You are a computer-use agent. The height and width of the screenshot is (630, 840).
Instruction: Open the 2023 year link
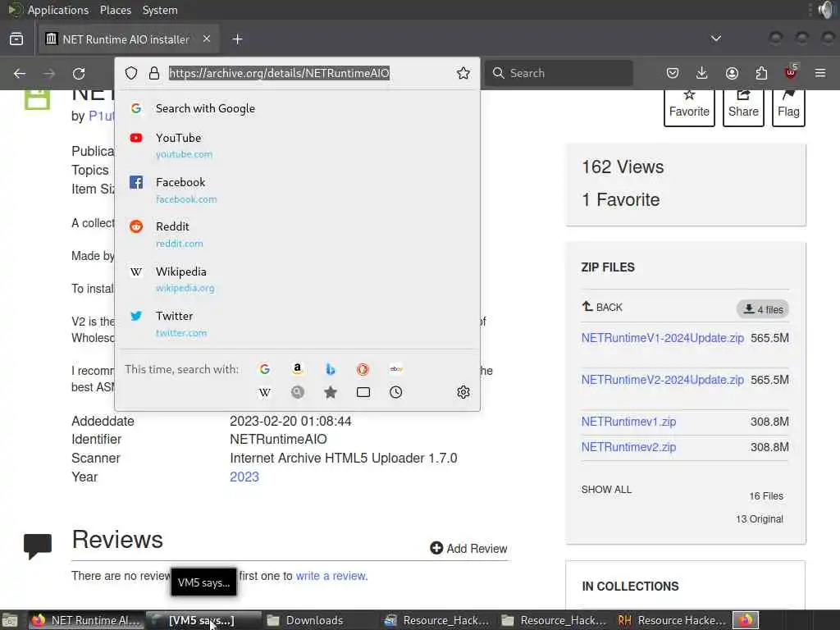244,477
